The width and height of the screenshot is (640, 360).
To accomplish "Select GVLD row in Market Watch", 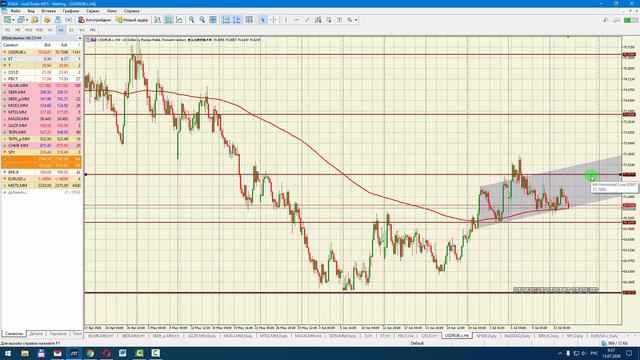I will tap(41, 72).
